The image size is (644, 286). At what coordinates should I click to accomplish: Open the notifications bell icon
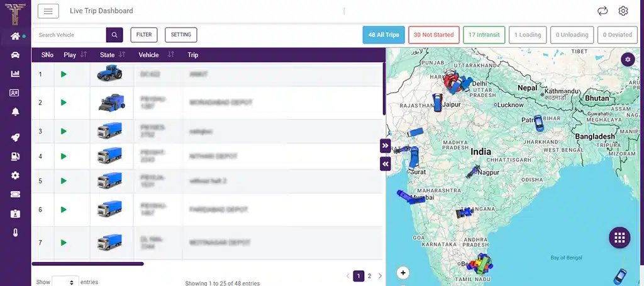15,112
